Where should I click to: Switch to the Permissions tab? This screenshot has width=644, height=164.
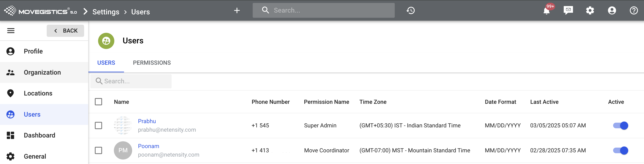[x=152, y=63]
